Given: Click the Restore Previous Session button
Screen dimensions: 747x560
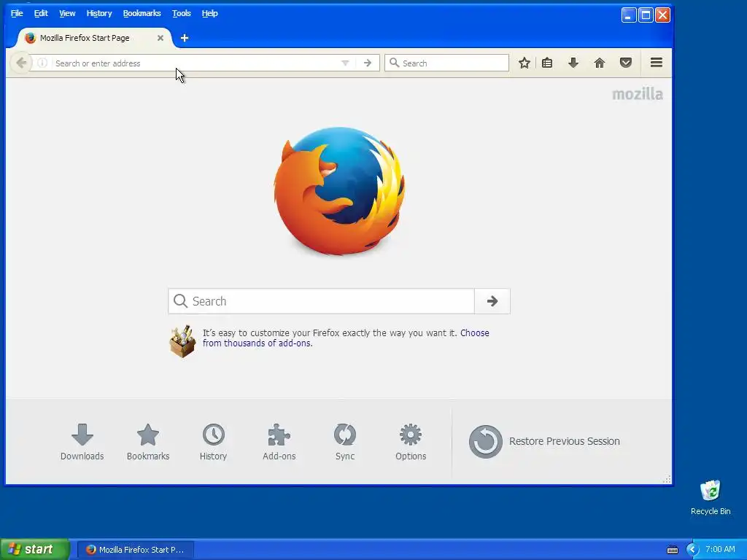Looking at the screenshot, I should (544, 441).
